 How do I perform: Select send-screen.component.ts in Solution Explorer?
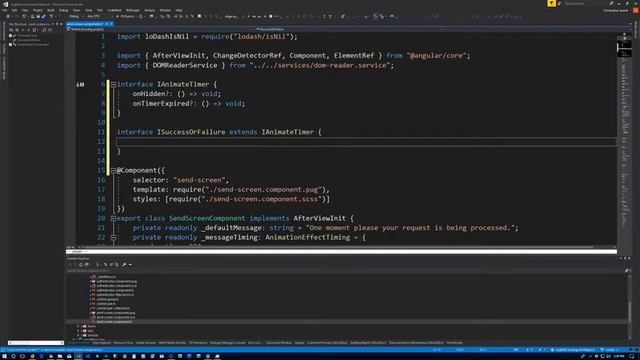[114, 322]
